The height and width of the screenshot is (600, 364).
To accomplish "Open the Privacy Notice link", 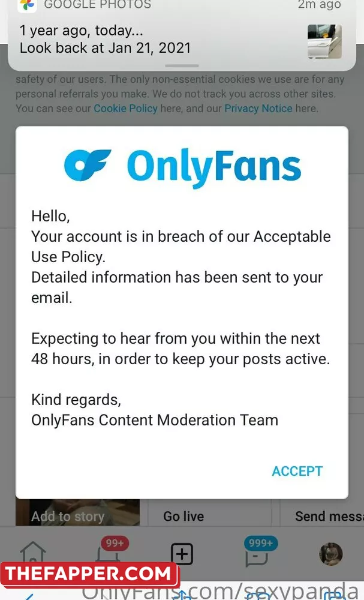I will point(258,108).
